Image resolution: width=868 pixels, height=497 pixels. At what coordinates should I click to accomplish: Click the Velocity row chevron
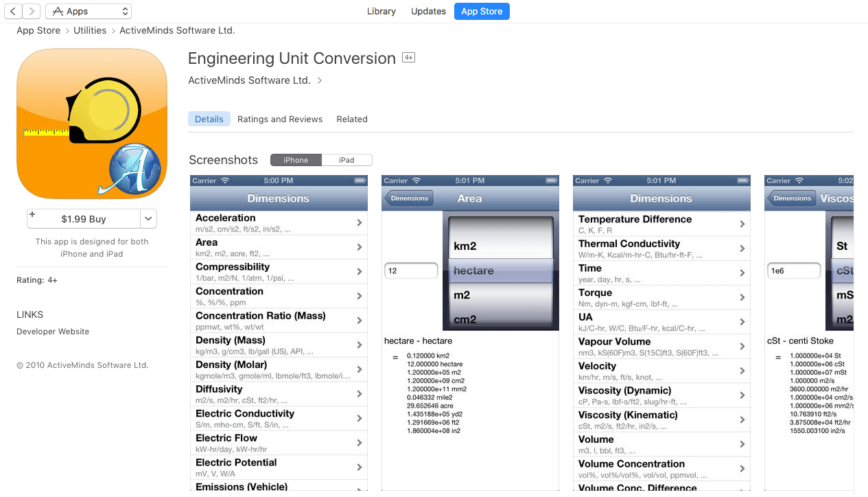(x=742, y=371)
